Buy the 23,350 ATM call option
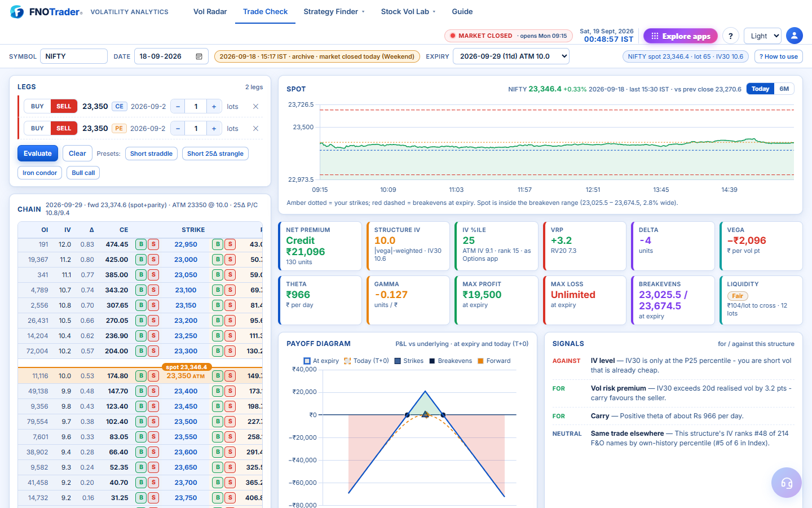This screenshot has width=812, height=508. [141, 376]
